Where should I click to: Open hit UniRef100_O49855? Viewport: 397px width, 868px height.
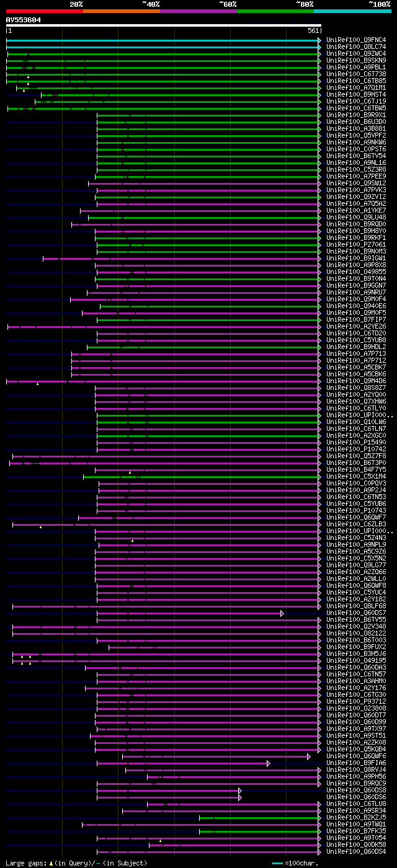click(x=356, y=272)
